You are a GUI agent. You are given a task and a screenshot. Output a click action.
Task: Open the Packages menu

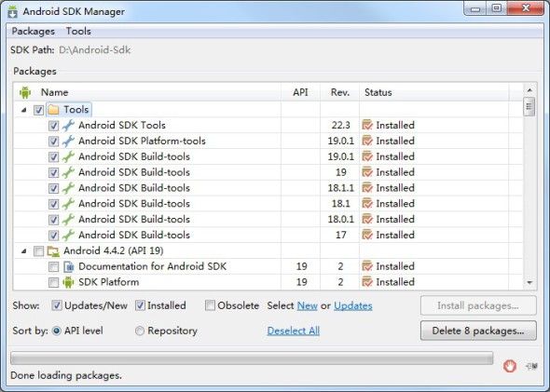pos(34,31)
